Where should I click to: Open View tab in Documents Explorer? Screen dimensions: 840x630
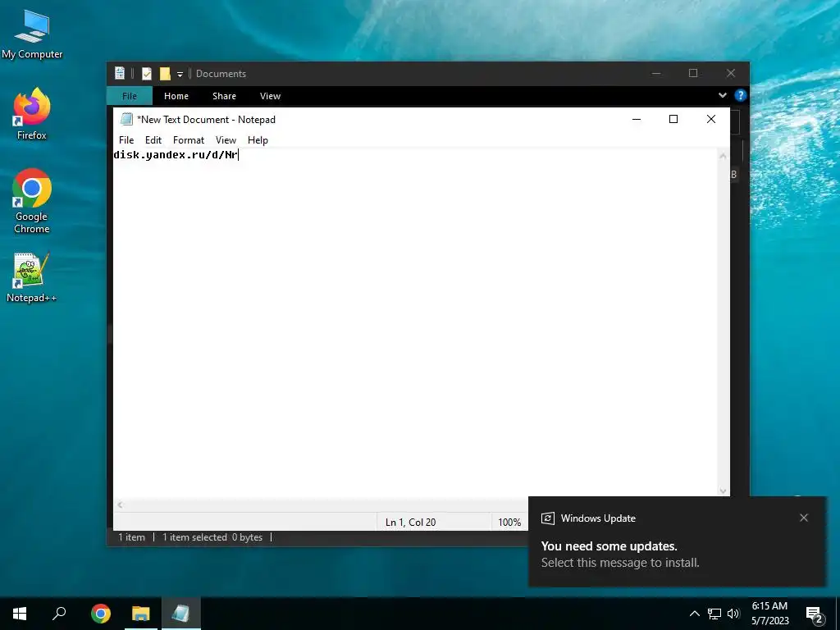(270, 96)
